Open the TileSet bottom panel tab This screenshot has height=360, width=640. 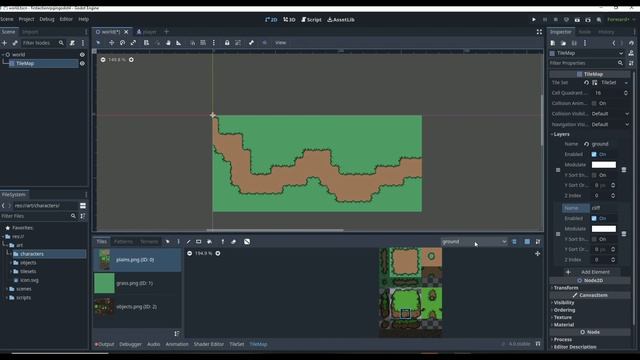(237, 344)
